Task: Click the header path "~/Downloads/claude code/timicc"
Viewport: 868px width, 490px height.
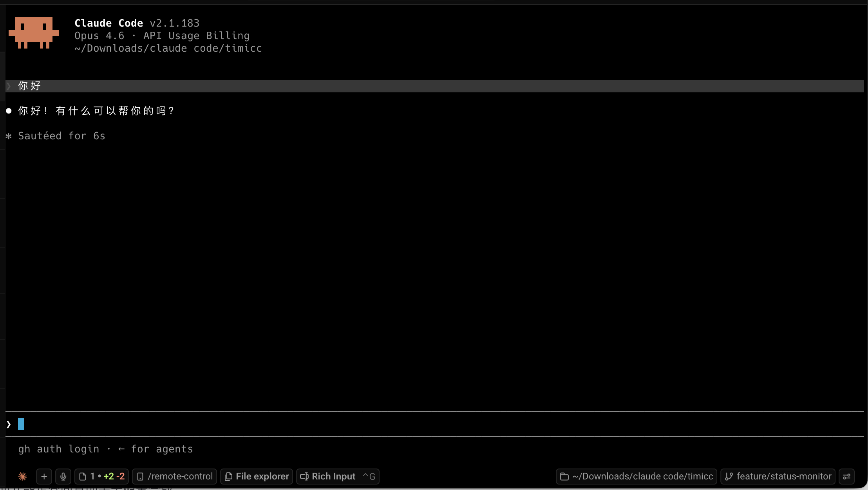Action: tap(168, 48)
